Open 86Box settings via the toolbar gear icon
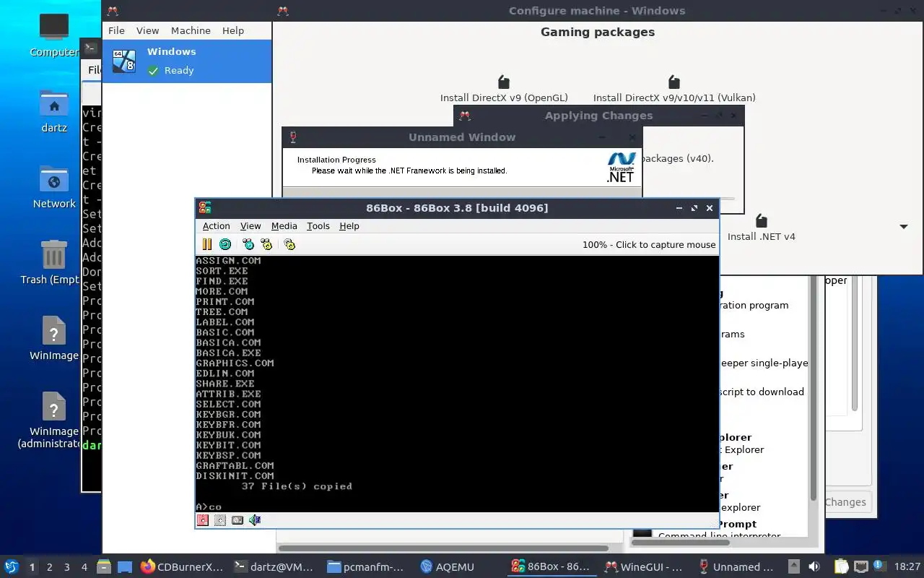This screenshot has height=578, width=924. 289,244
